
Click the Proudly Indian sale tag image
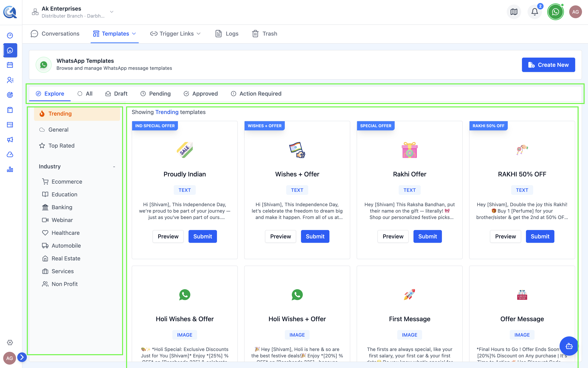click(x=185, y=150)
